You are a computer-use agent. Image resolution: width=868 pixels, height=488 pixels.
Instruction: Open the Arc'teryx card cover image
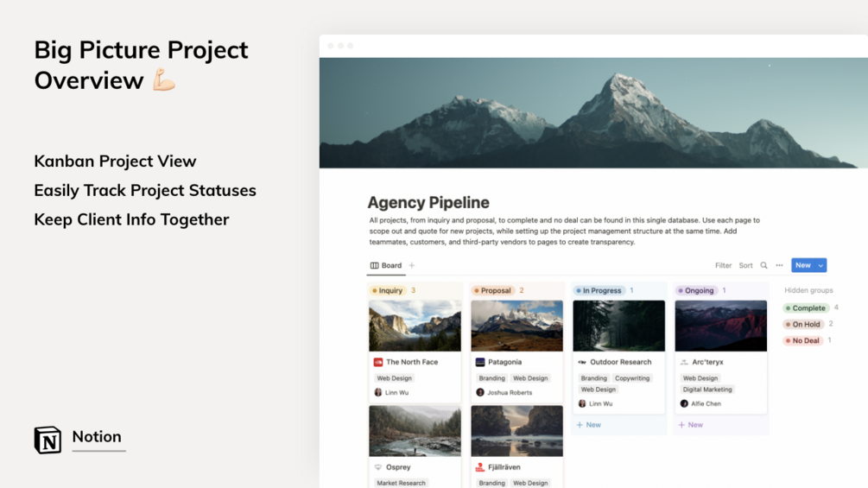click(721, 326)
